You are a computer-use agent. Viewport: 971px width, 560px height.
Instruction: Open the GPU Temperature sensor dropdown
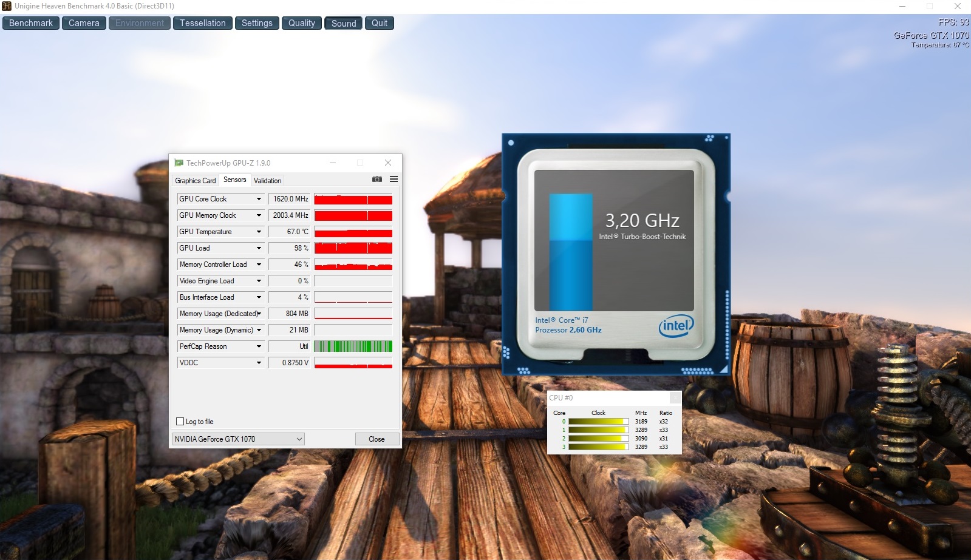point(259,232)
